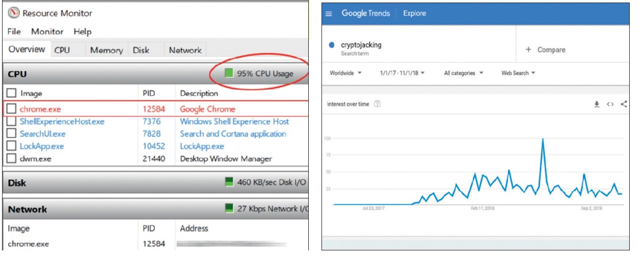
Task: Check the LockApp.exe checkbox
Action: [11, 146]
